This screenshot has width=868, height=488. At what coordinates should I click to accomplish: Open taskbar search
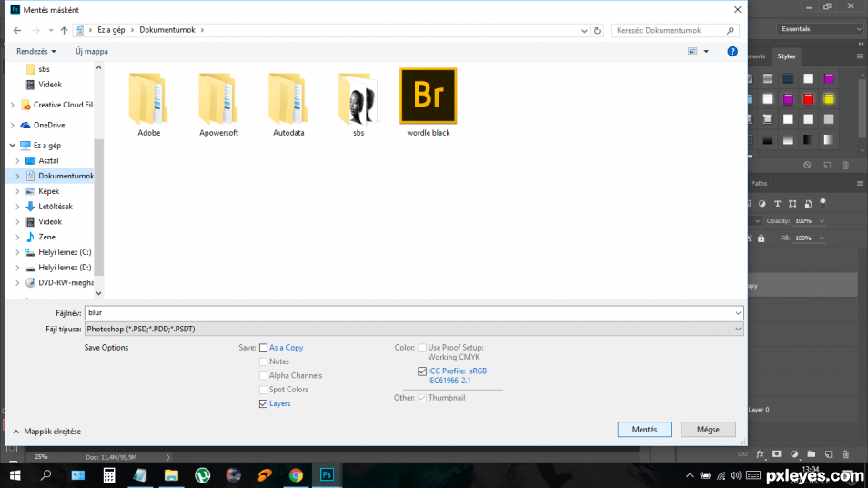click(46, 475)
